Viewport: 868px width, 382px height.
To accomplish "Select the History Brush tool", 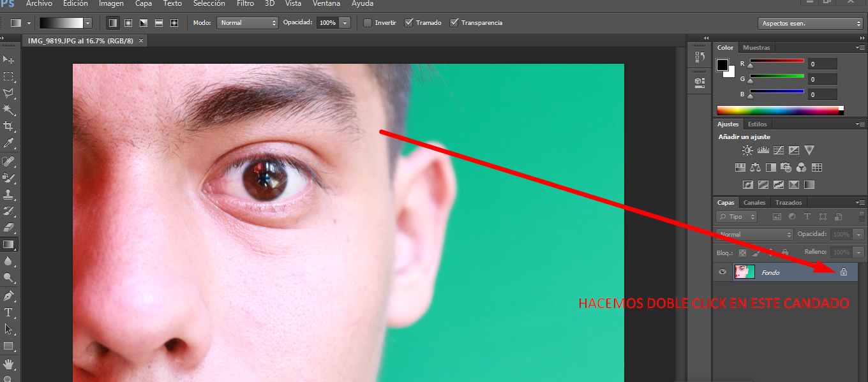I will (x=9, y=210).
